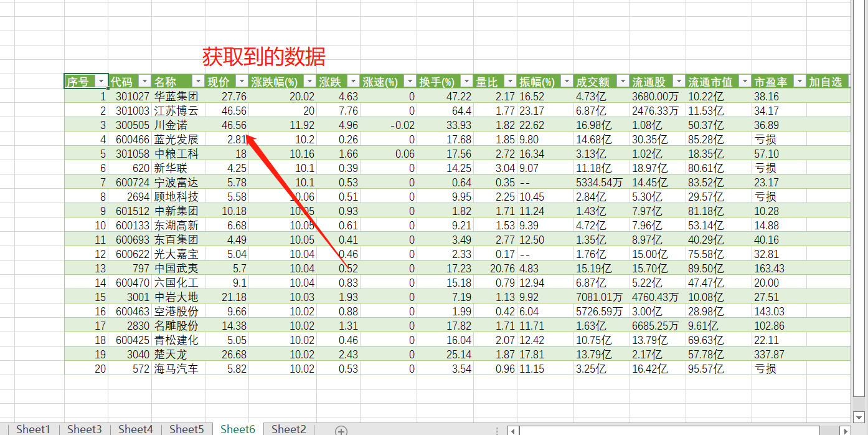This screenshot has height=435, width=868.
Task: Select the 名雕股份 name cell
Action: (178, 325)
